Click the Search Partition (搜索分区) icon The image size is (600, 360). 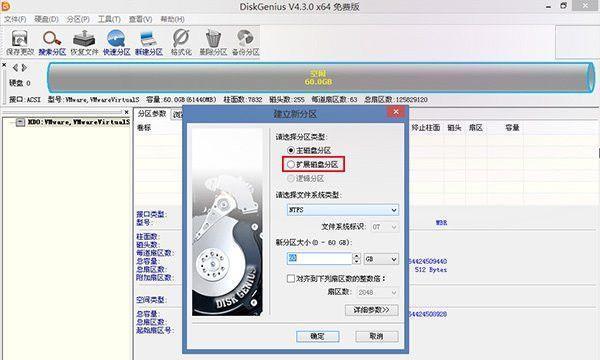(x=52, y=42)
